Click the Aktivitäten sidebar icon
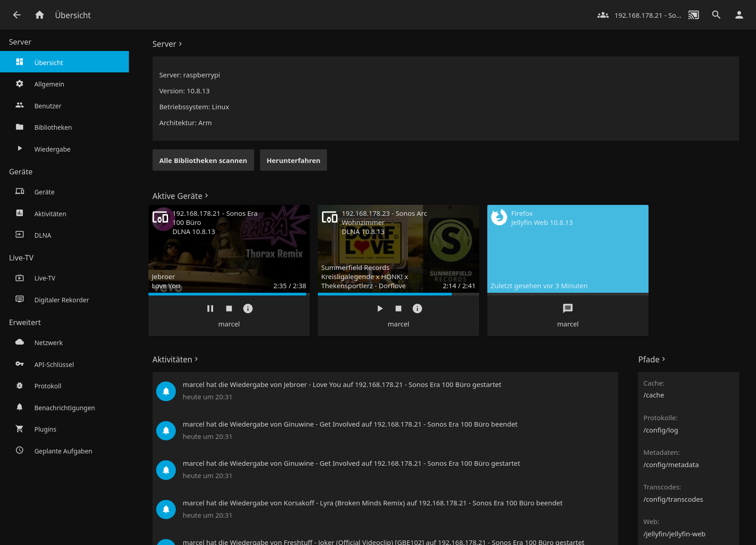The height and width of the screenshot is (545, 756). click(20, 213)
